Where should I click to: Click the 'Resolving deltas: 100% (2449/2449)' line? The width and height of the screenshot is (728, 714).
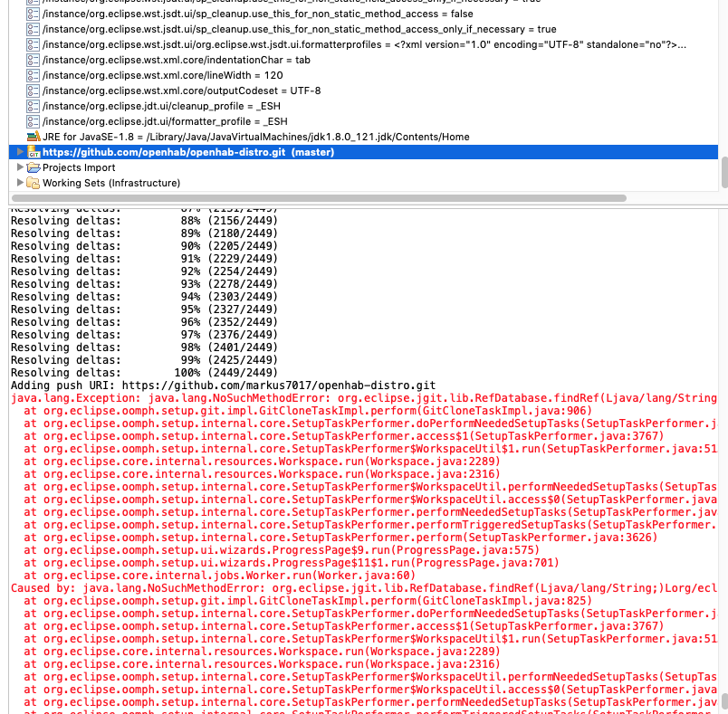coord(144,373)
